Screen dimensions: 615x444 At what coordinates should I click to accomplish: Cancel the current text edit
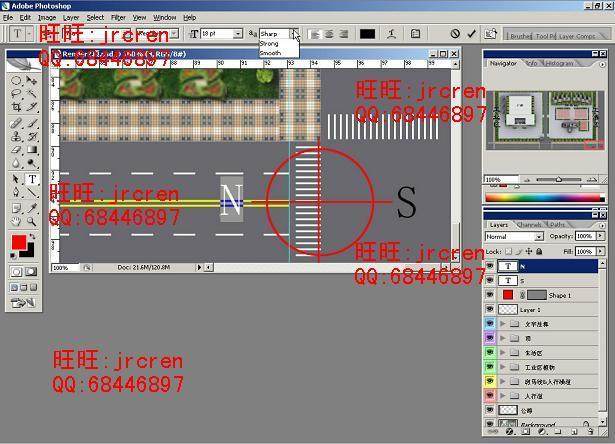455,34
